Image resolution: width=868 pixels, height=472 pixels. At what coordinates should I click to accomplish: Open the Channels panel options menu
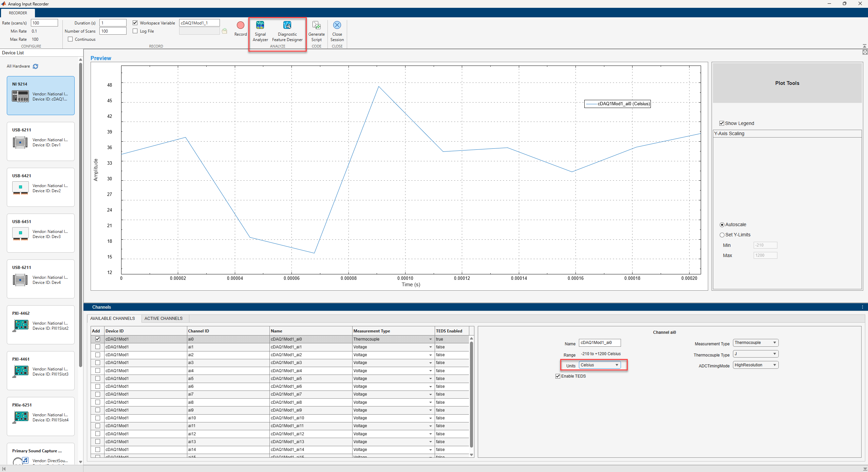pyautogui.click(x=862, y=307)
